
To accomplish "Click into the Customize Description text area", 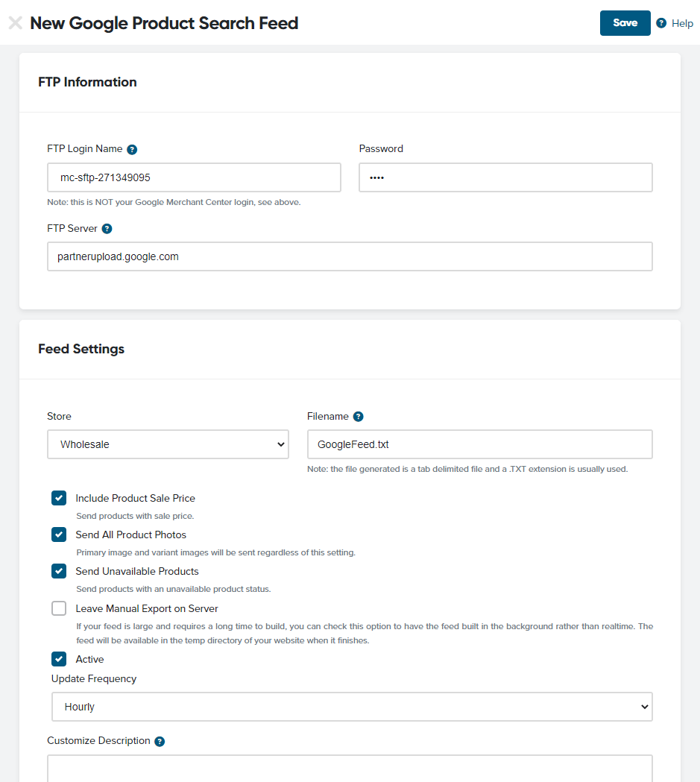I will coord(350,769).
